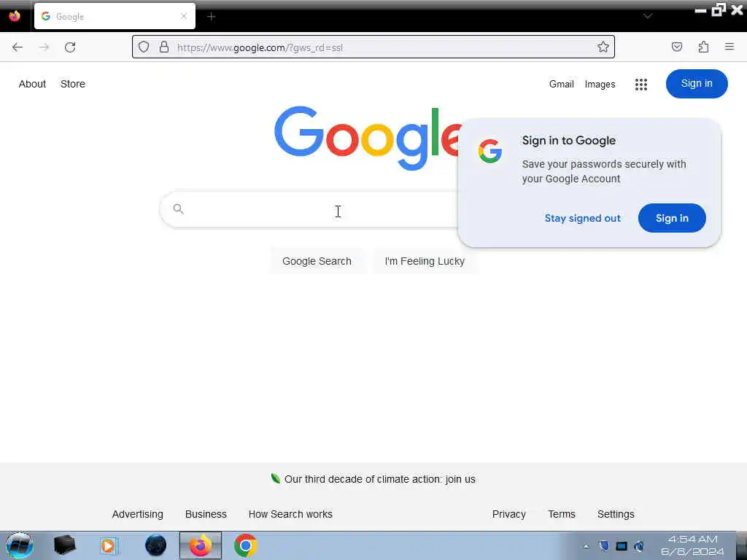Click the shield icon in system tray

pyautogui.click(x=603, y=545)
